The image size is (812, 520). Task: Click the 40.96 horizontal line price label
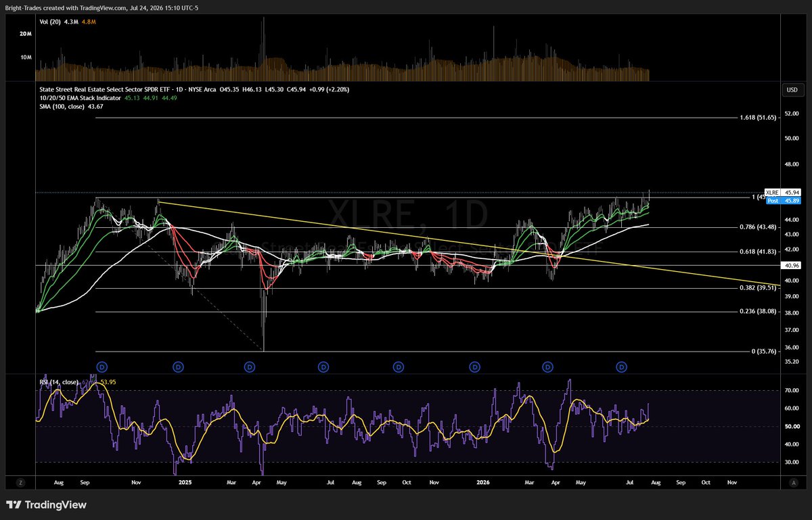792,265
